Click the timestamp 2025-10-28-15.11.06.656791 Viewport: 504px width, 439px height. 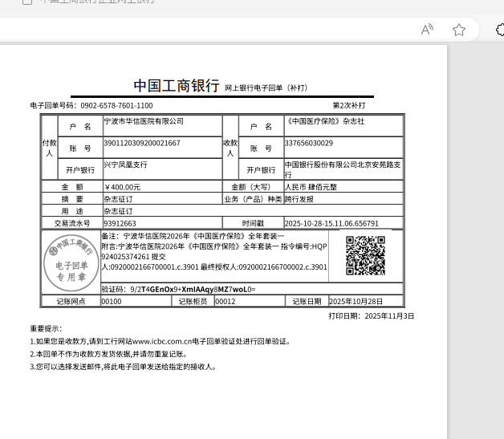[331, 223]
